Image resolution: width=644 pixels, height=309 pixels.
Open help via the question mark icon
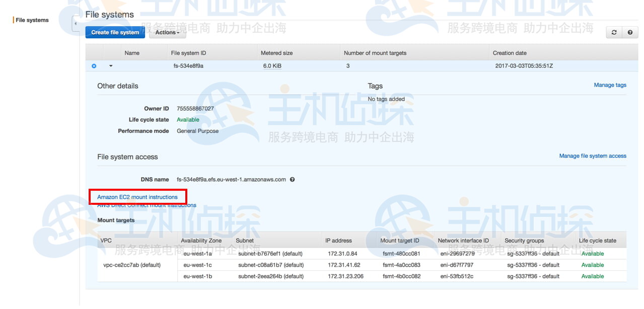pos(629,32)
